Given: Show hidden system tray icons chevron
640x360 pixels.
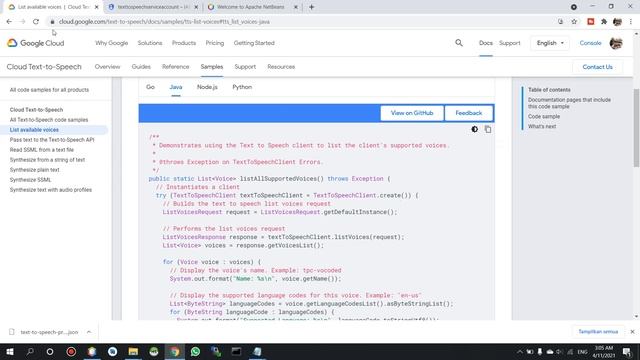Looking at the screenshot, I should pos(520,351).
